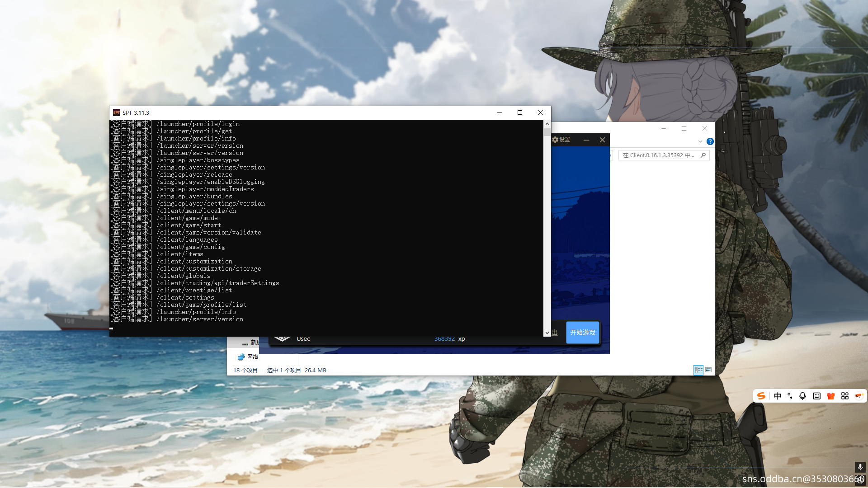The image size is (868, 488).
Task: Click the Explorer search box for Client.0.16.1.3.35392
Action: point(664,155)
